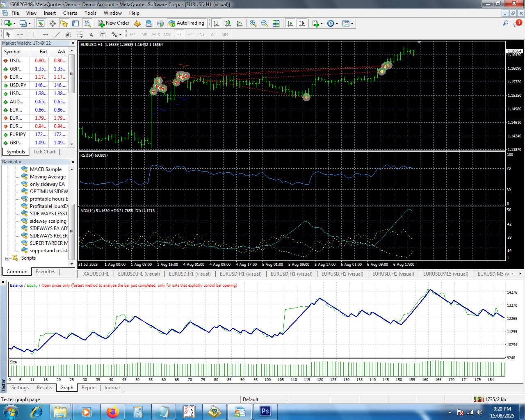Zoom in on the chart

253,23
